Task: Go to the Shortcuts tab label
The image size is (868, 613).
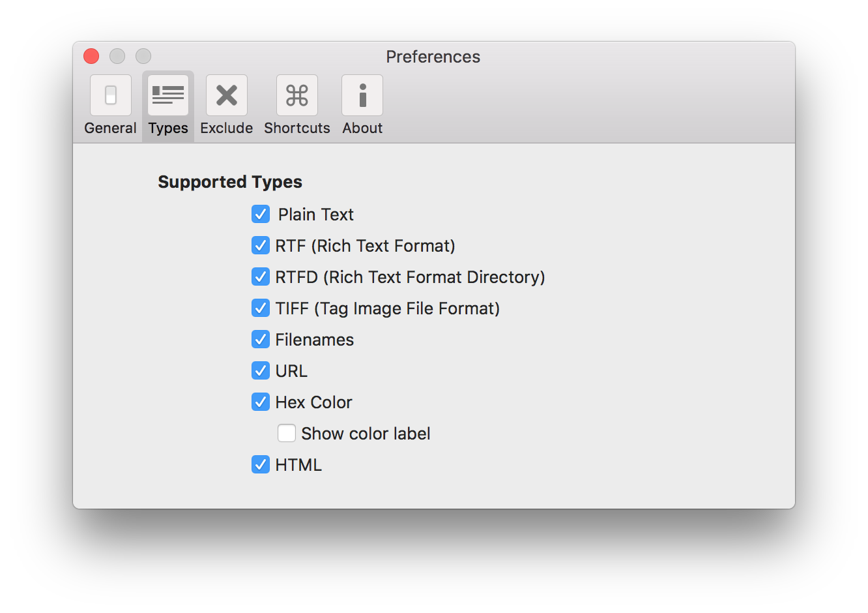Action: pyautogui.click(x=297, y=128)
